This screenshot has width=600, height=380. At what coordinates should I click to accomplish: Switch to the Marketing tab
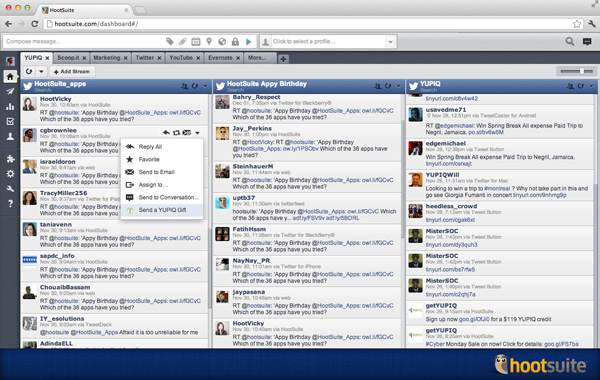tap(107, 58)
